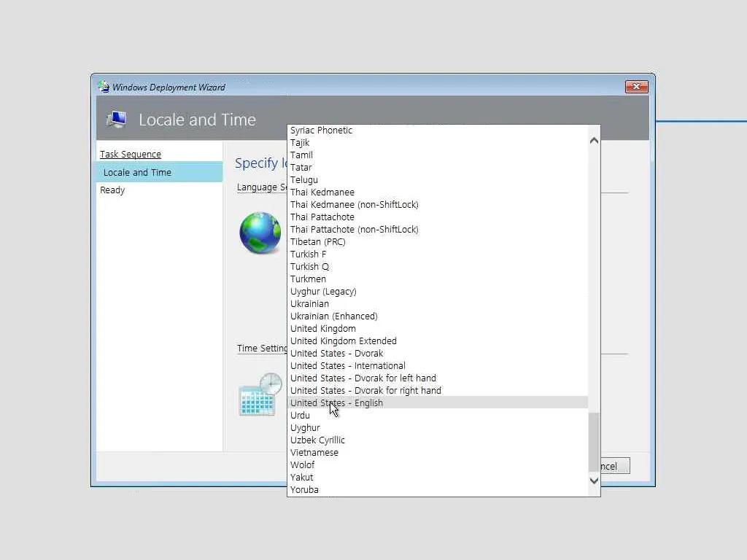Screen dimensions: 747x560
Task: Choose United States - Dvorak for left hand
Action: (438, 378)
